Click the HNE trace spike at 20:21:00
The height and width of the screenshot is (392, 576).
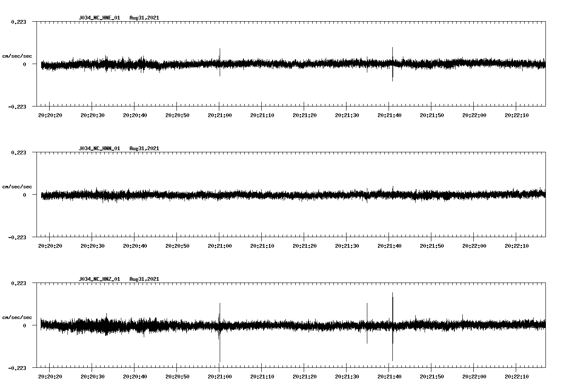pos(220,62)
